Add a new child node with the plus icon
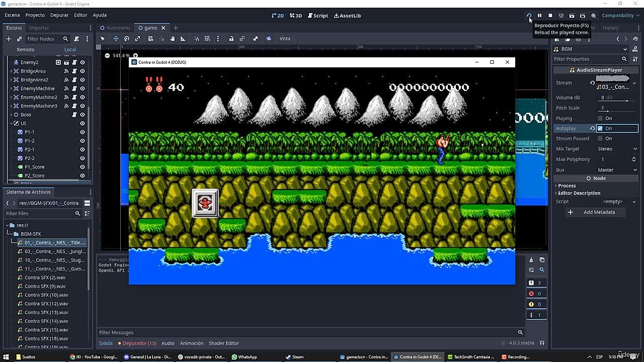Image resolution: width=644 pixels, height=362 pixels. 9,39
